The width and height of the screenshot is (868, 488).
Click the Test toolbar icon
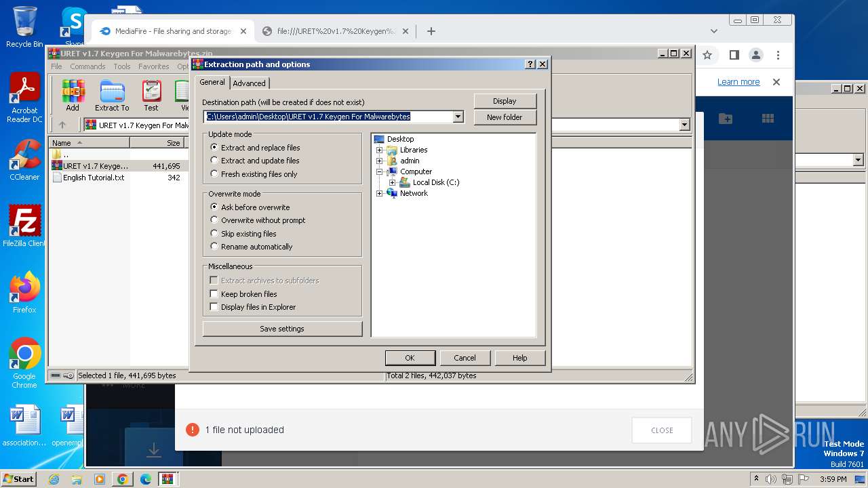pos(151,96)
